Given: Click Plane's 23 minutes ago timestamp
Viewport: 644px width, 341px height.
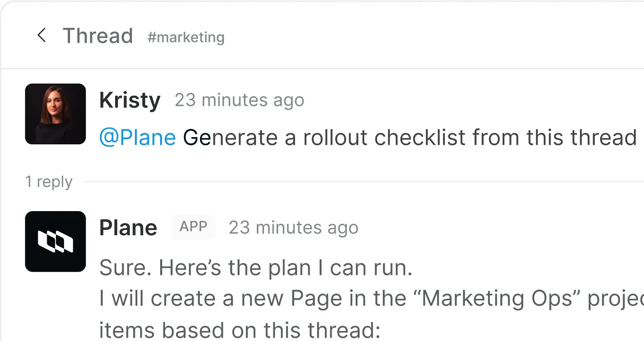Looking at the screenshot, I should pos(293,227).
